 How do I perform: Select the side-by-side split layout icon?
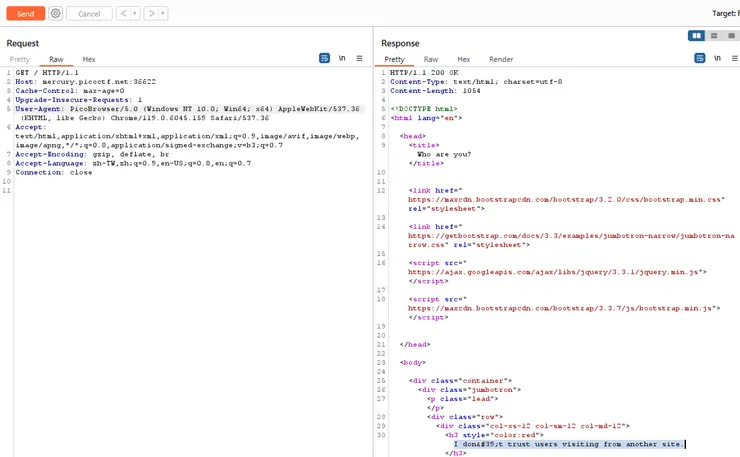697,36
